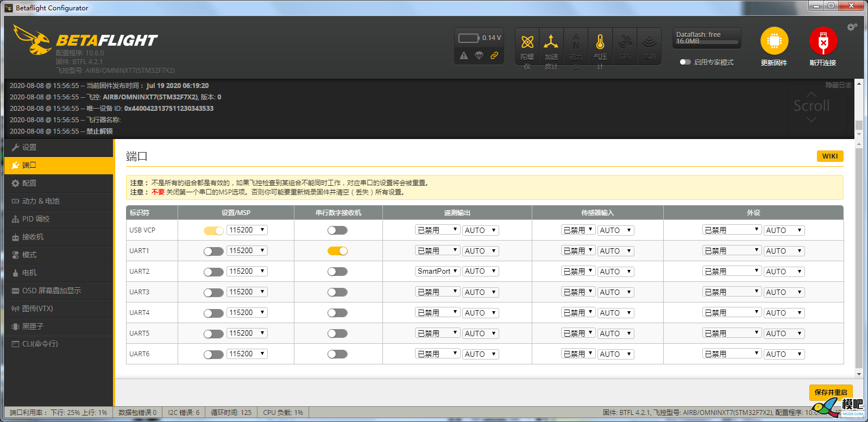
Task: Click the gyroscope sensor icon
Action: click(x=527, y=42)
